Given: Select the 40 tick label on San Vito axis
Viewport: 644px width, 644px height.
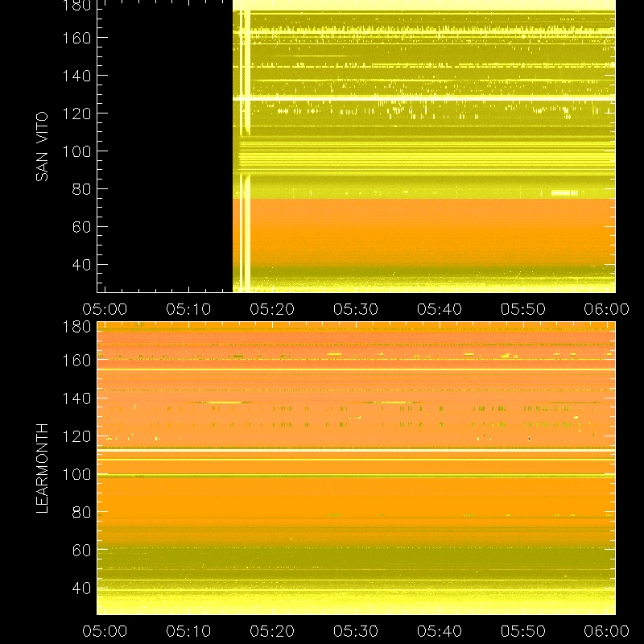Looking at the screenshot, I should click(x=81, y=265).
